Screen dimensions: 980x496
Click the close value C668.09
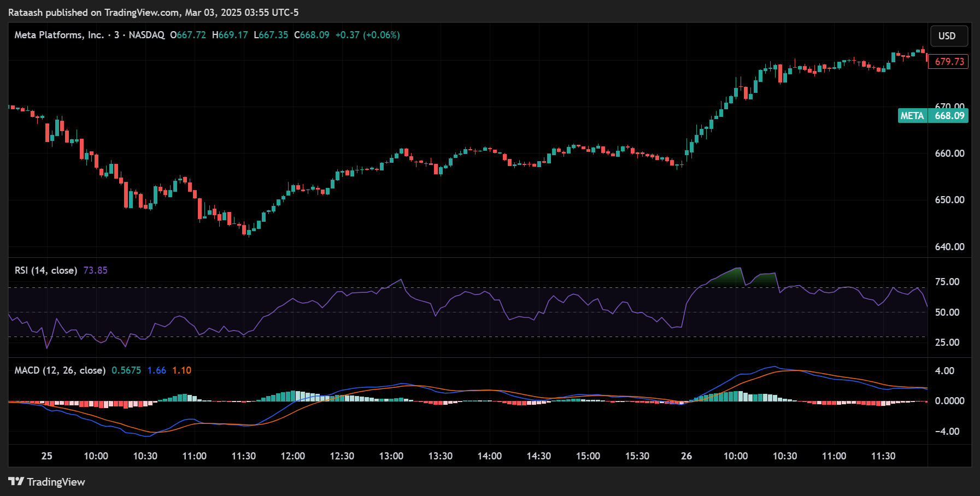click(x=312, y=35)
